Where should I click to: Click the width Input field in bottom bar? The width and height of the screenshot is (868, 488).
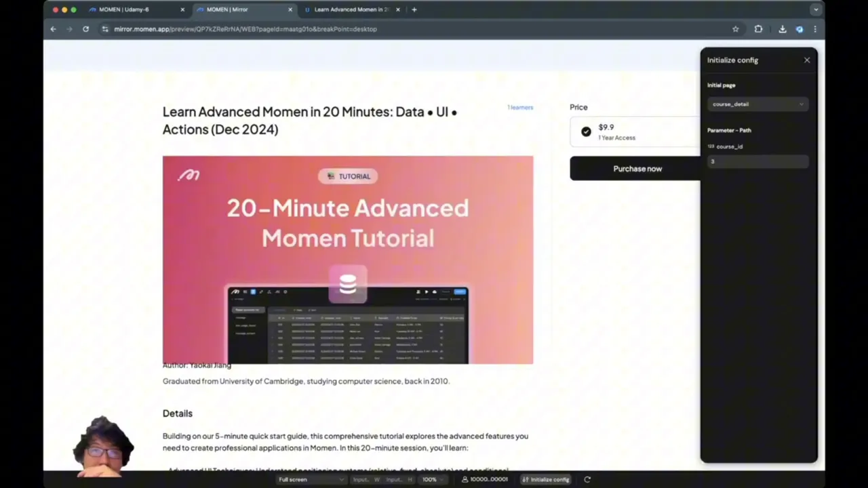[x=367, y=479]
